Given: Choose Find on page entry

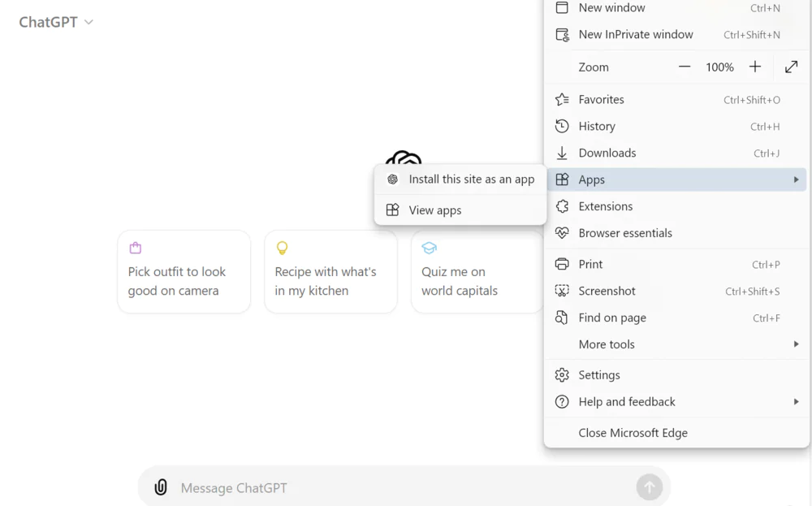Looking at the screenshot, I should click(677, 318).
